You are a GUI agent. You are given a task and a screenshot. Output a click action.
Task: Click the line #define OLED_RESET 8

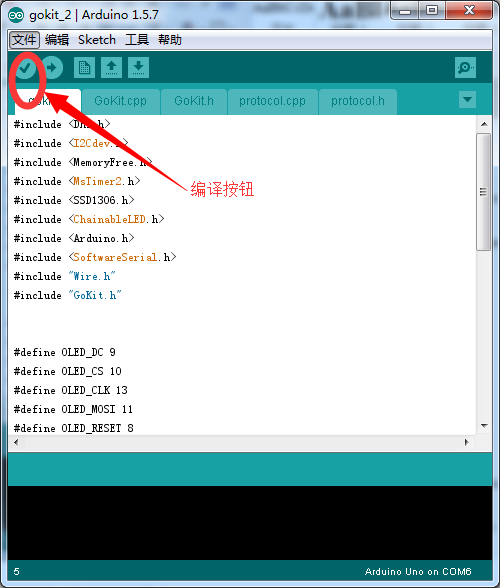tap(74, 428)
